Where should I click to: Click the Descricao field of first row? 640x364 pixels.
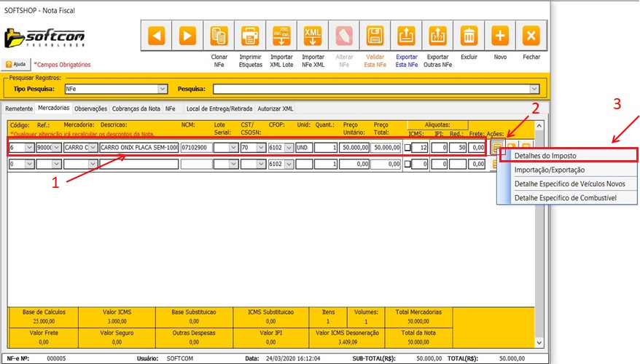138,148
